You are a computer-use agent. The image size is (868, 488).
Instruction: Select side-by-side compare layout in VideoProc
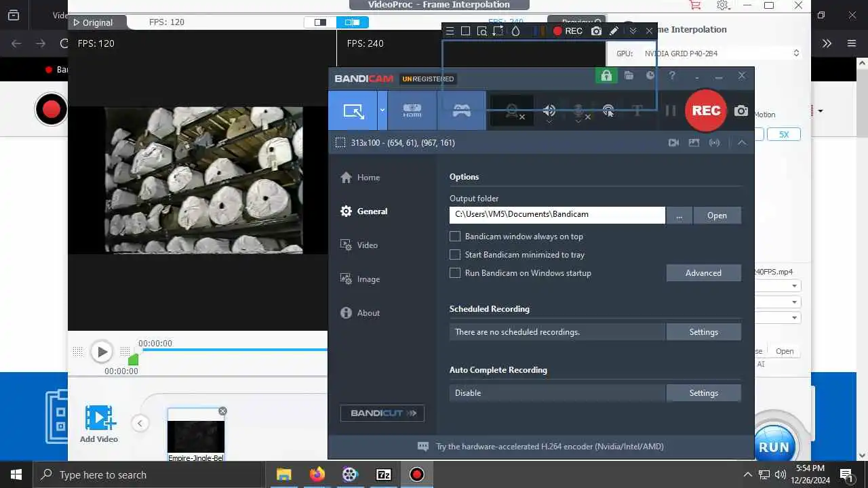pos(353,22)
